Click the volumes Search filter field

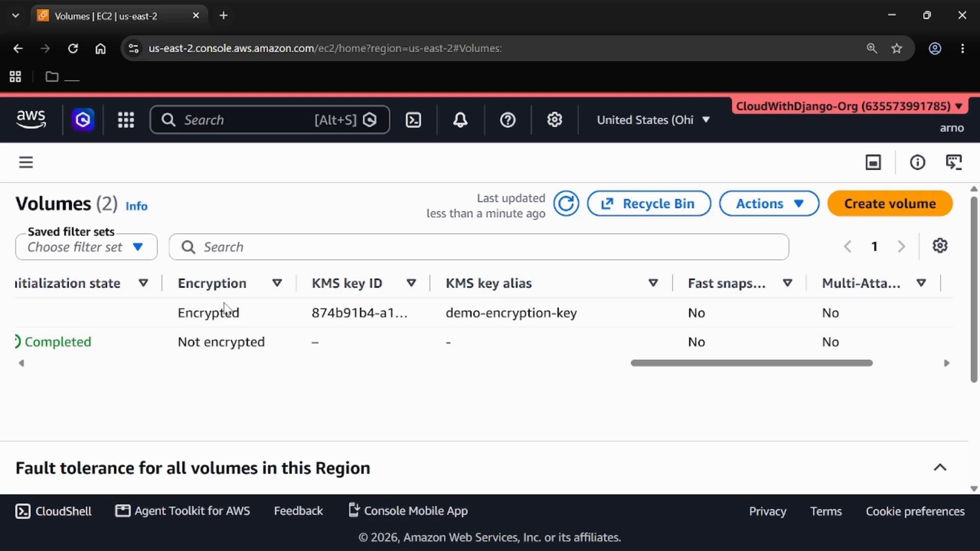[479, 247]
